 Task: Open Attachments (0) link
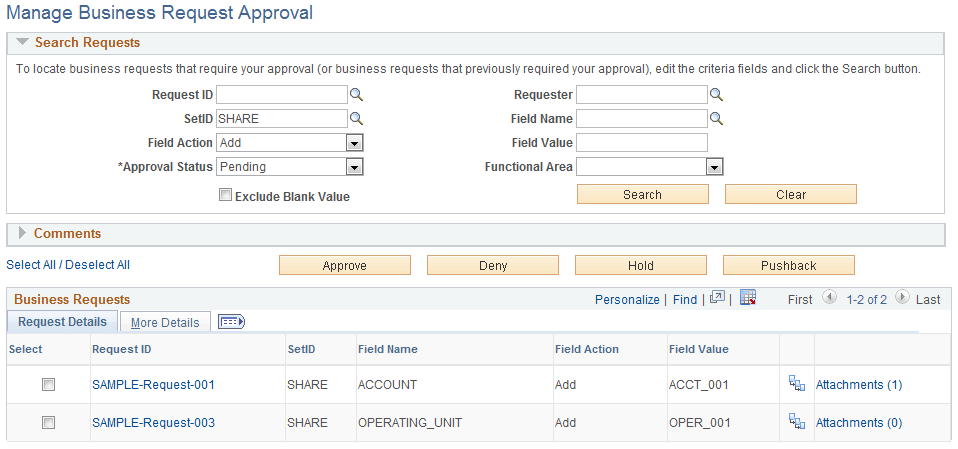pos(859,423)
